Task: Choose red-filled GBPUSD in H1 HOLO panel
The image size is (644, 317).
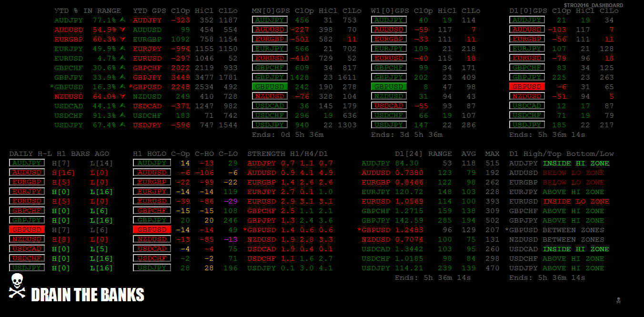Action: [x=151, y=230]
